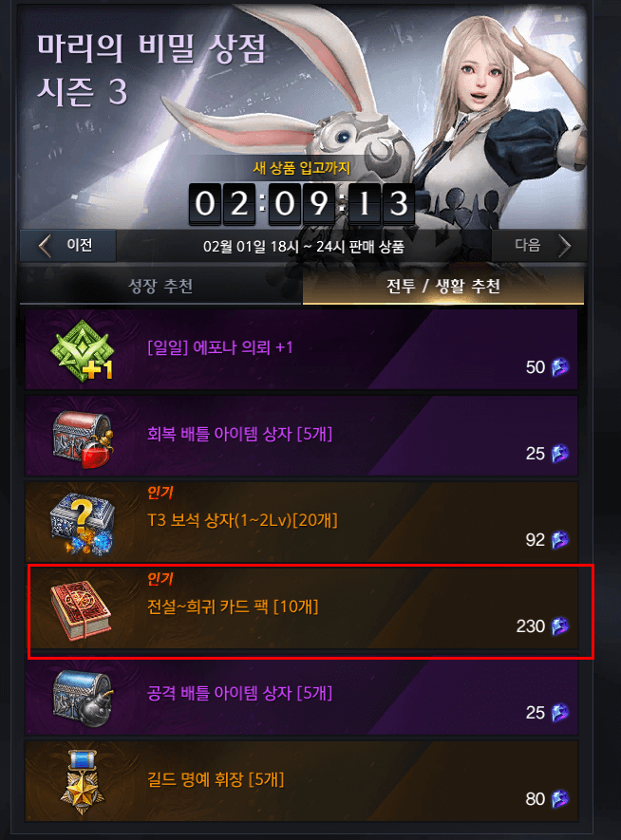Open 회복 배틀 아이템 상자 [5개] listing
This screenshot has height=840, width=621.
(301, 436)
